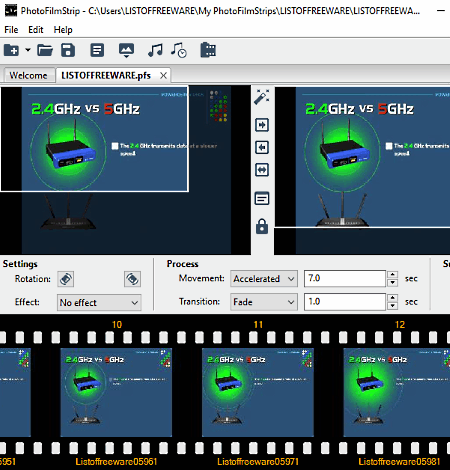Click the render filmstrip icon
The image size is (450, 470).
pos(208,50)
